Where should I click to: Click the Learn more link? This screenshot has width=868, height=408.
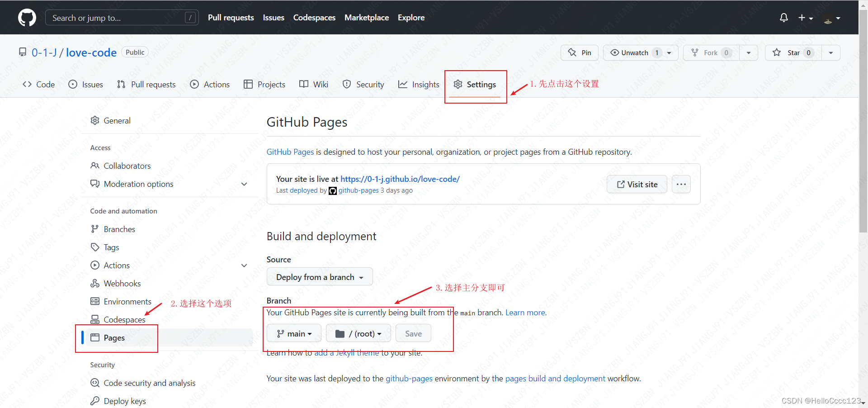tap(525, 313)
